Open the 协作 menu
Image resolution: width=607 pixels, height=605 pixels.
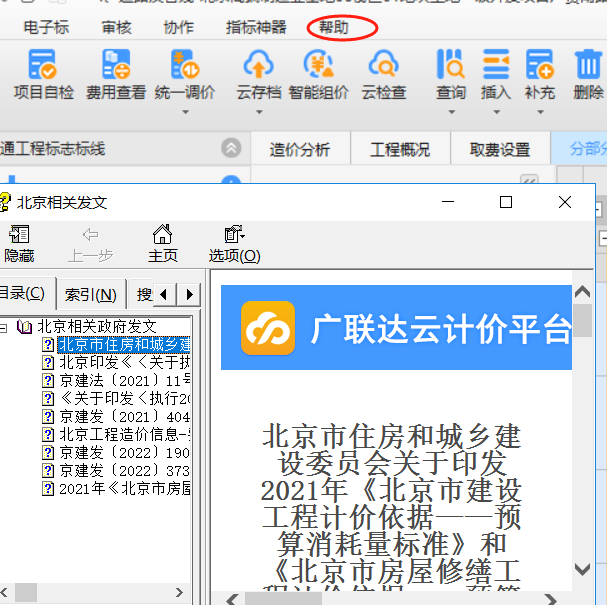pos(178,27)
